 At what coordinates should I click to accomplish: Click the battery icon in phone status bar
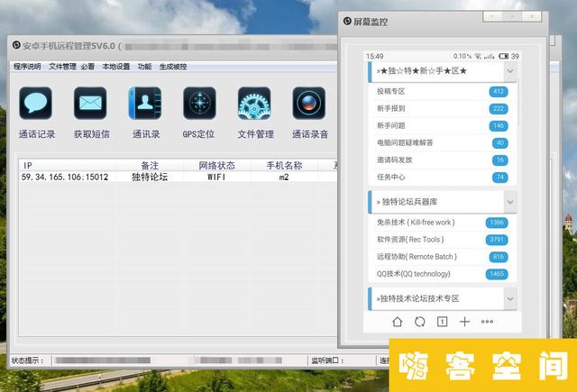click(x=503, y=56)
